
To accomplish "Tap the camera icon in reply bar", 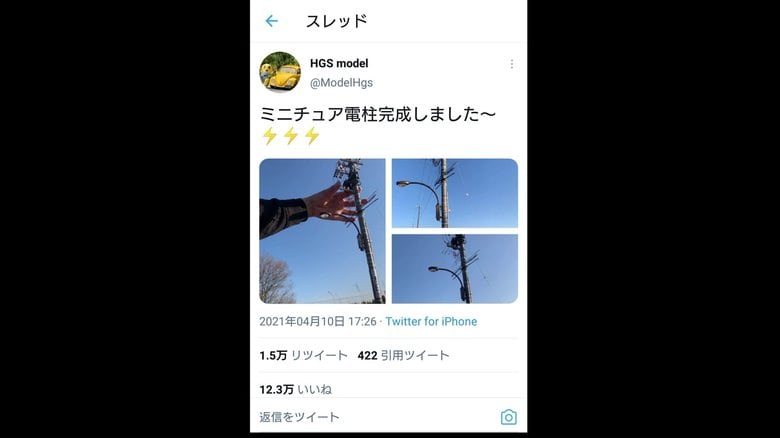I will [x=508, y=417].
